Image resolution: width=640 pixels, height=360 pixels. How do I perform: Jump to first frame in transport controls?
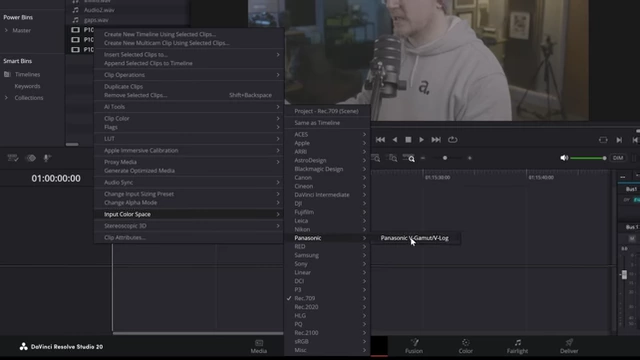coord(380,140)
